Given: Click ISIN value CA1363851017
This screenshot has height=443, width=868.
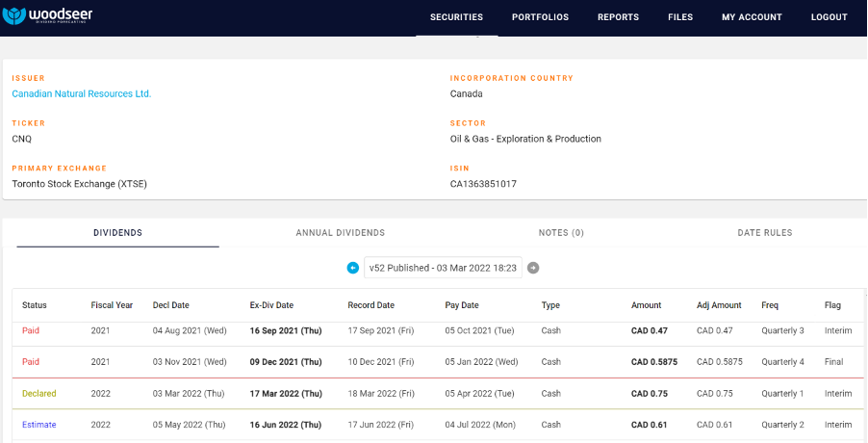Looking at the screenshot, I should (x=483, y=184).
